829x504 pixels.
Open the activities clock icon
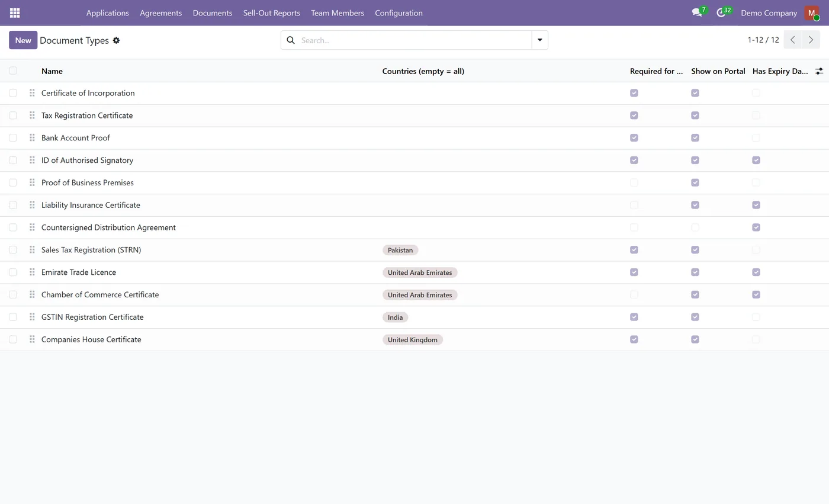coord(721,12)
